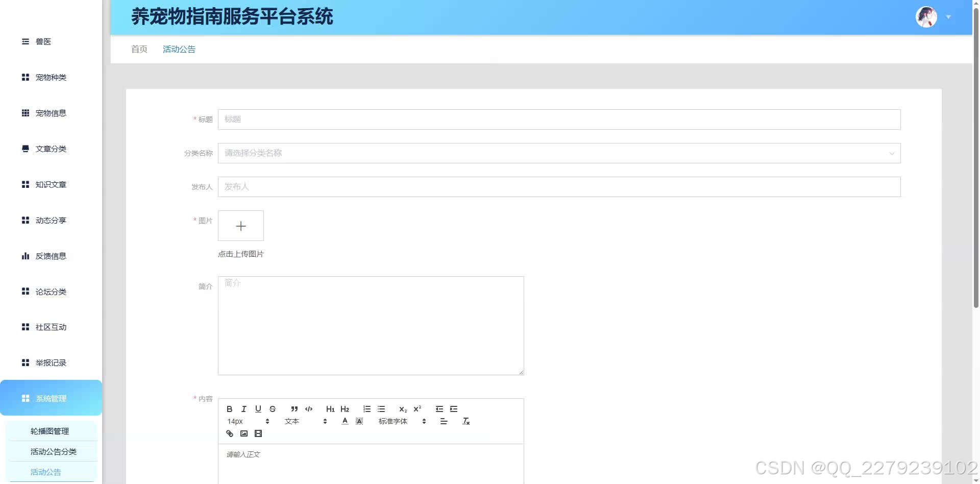
Task: Focus the 标题 title input field
Action: click(x=559, y=119)
